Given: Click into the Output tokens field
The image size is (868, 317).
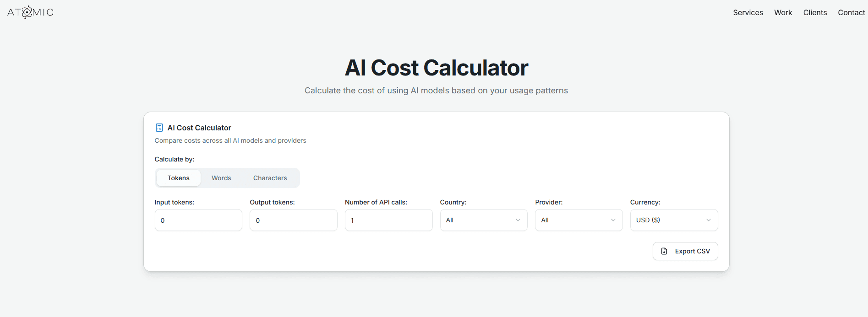Looking at the screenshot, I should point(293,220).
